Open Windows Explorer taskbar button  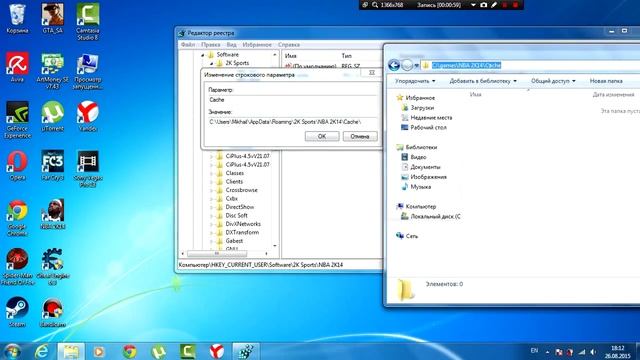click(71, 351)
